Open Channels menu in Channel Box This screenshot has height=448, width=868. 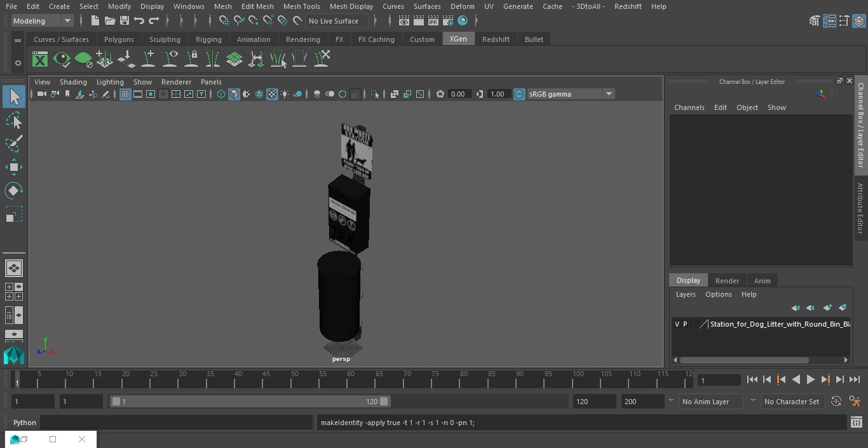pyautogui.click(x=689, y=107)
